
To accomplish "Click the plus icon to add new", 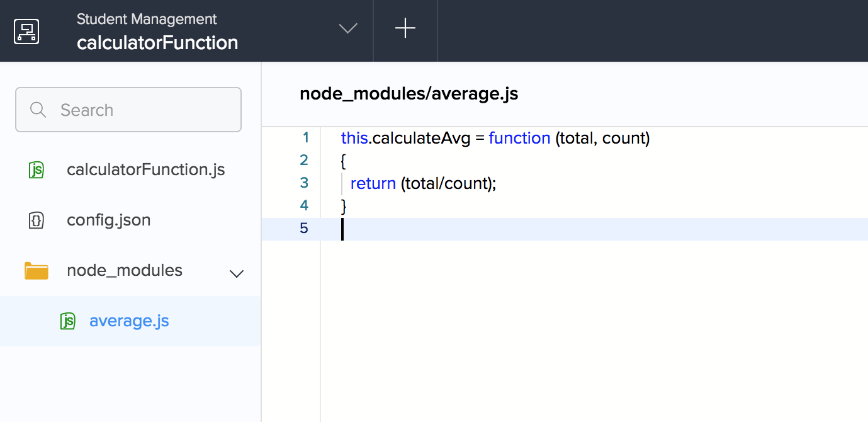I will (x=405, y=28).
